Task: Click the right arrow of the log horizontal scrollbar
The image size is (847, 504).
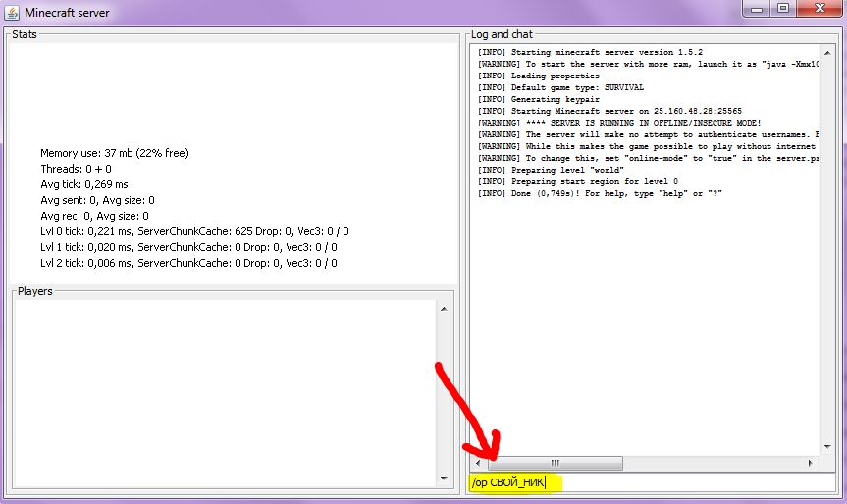Action: pos(811,463)
